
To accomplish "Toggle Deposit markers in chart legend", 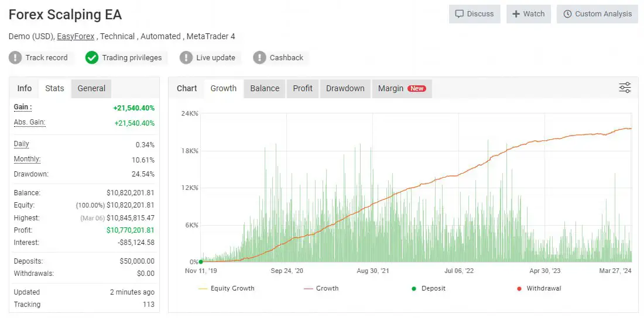I will (x=427, y=288).
